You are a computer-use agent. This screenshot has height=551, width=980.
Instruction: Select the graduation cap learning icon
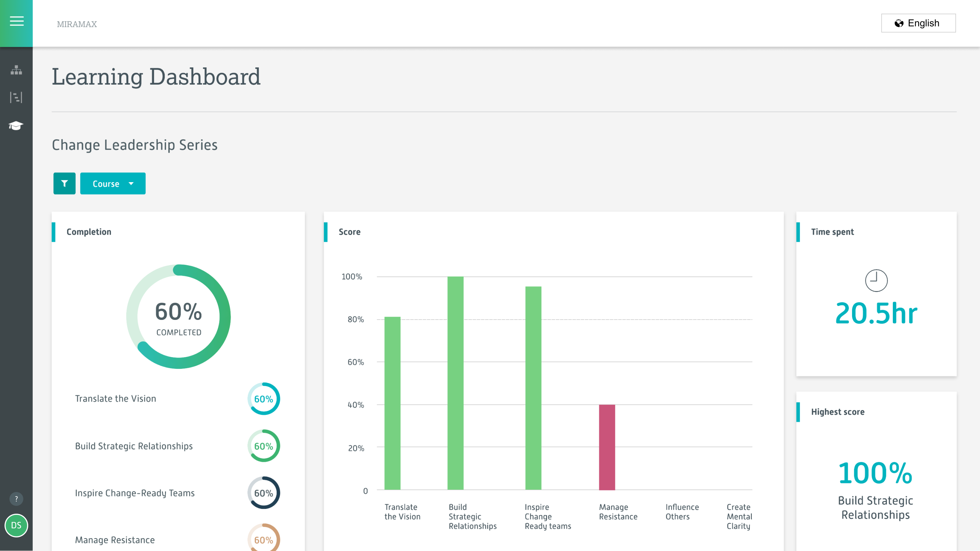point(16,125)
